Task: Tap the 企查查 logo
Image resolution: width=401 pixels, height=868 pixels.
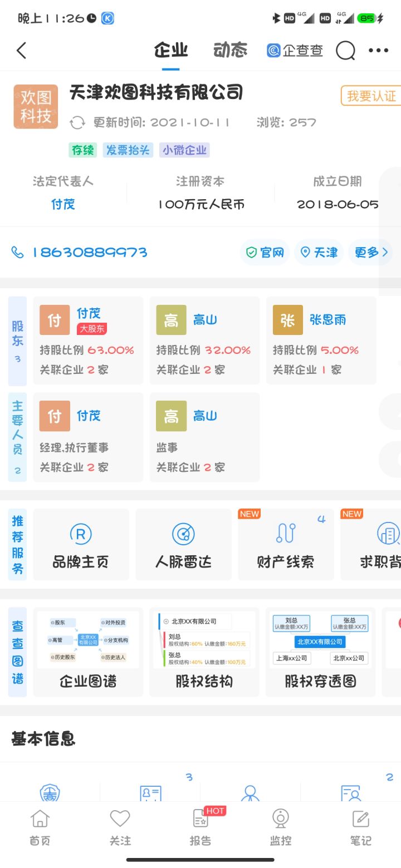Action: 295,51
